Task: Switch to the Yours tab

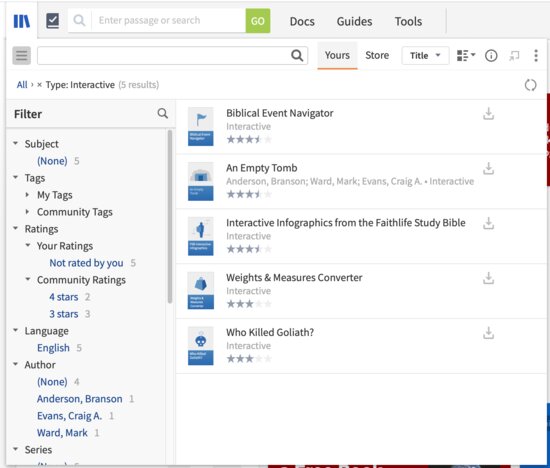Action: click(337, 55)
